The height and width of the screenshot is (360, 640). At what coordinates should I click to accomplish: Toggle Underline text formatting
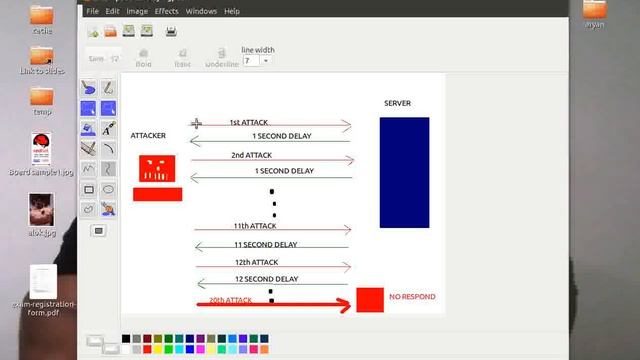tap(222, 58)
